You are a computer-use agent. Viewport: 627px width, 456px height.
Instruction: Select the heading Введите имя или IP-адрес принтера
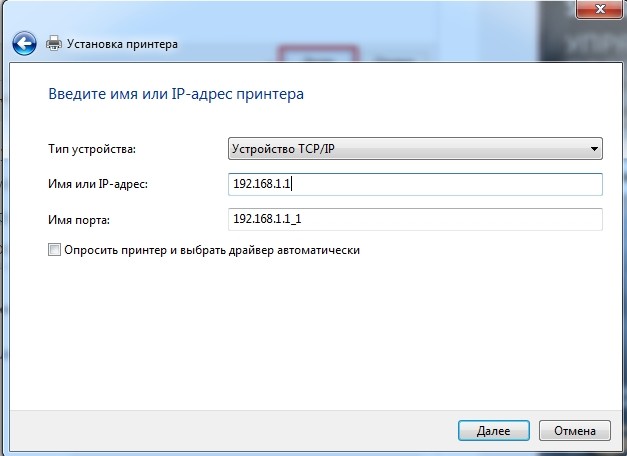pyautogui.click(x=176, y=94)
